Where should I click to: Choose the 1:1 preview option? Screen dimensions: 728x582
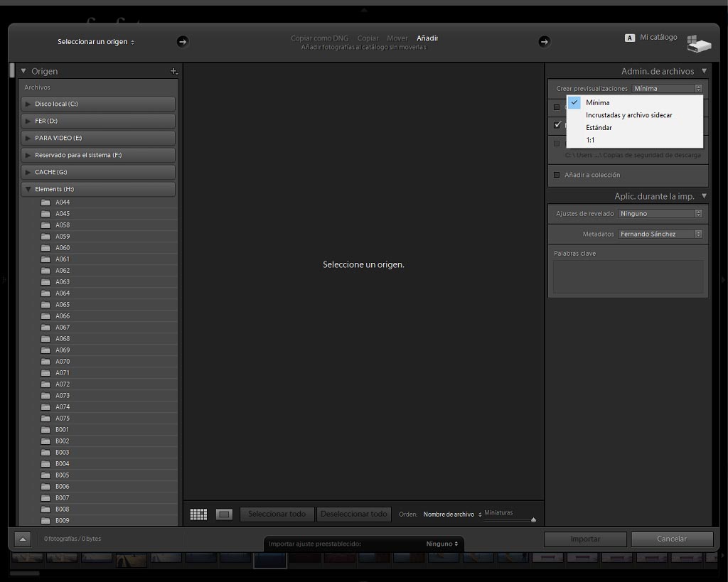click(590, 140)
